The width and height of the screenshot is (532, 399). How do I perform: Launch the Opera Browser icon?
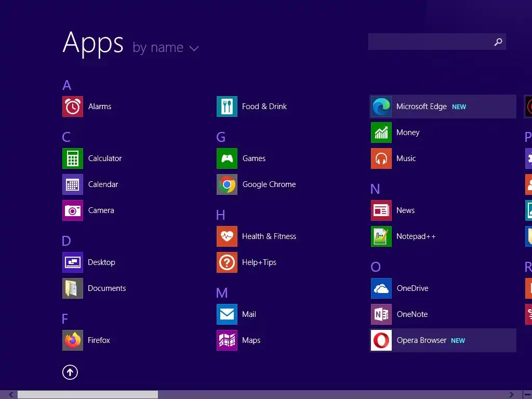coord(381,340)
